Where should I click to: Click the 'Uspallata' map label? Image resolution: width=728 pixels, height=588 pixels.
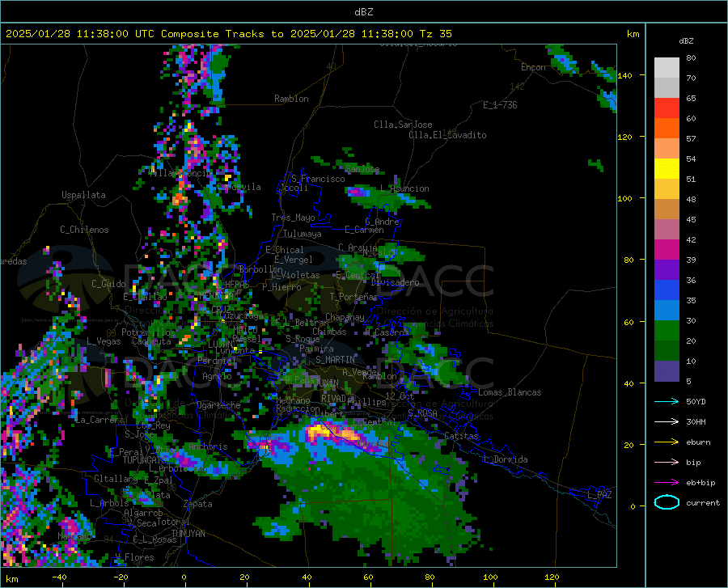[83, 195]
